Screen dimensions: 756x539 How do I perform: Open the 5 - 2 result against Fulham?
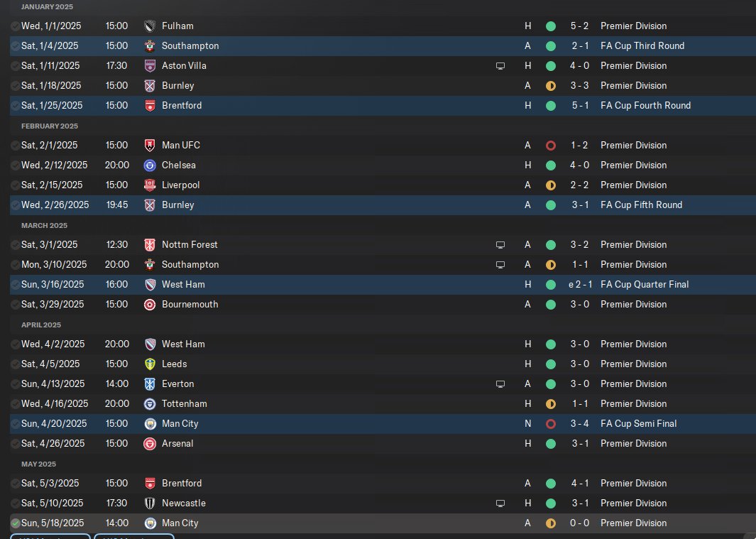point(580,26)
